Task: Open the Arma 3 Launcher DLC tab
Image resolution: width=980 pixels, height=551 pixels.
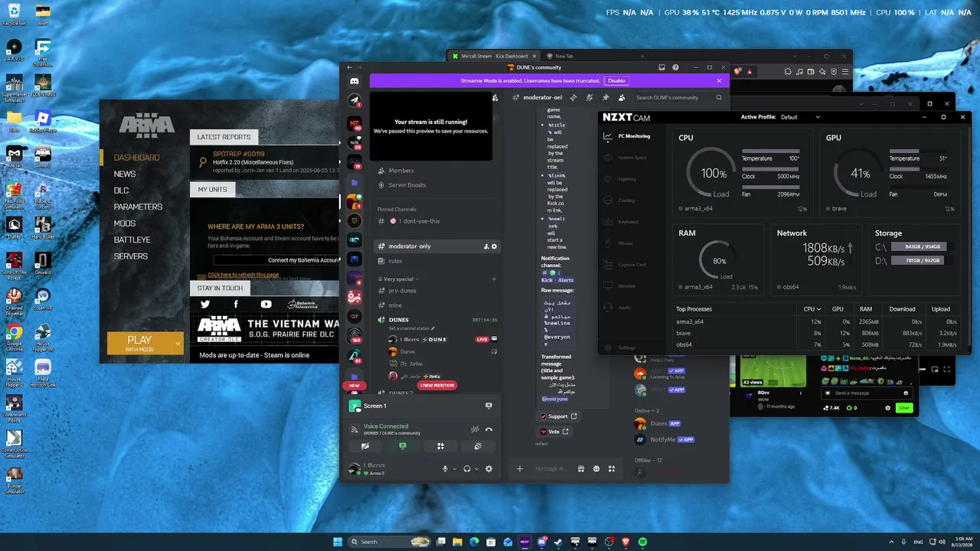Action: click(x=121, y=191)
